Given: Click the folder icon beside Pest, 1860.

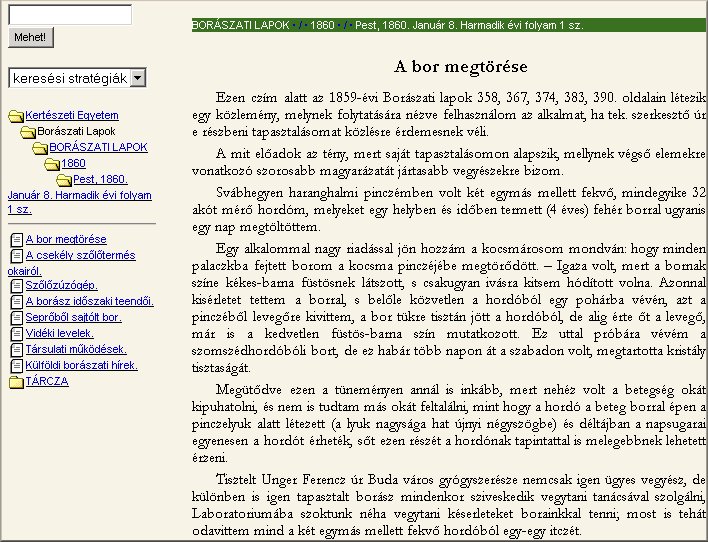Looking at the screenshot, I should pos(64,181).
